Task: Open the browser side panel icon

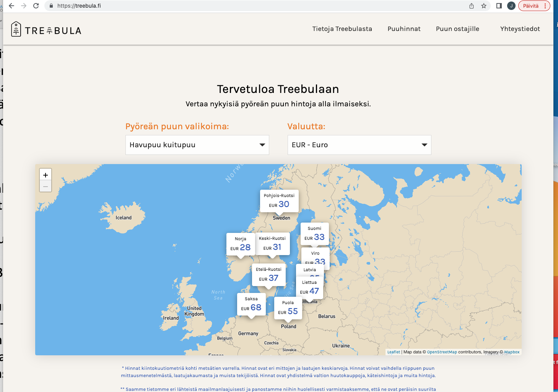Action: coord(499,6)
